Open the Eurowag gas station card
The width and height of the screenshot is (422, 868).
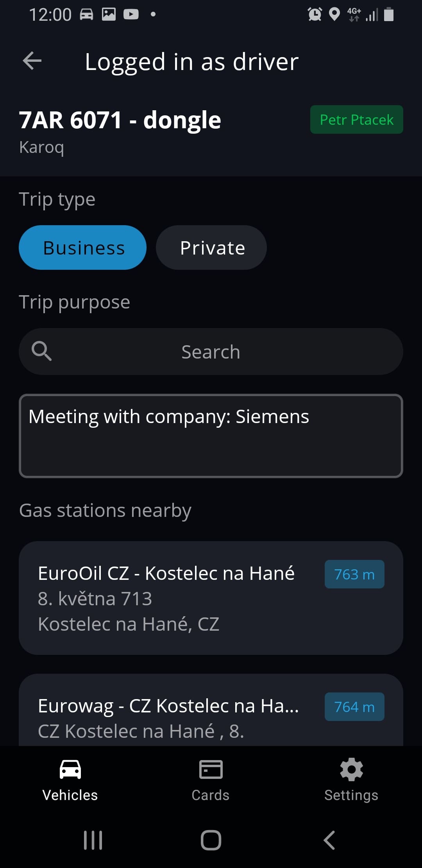[168, 716]
